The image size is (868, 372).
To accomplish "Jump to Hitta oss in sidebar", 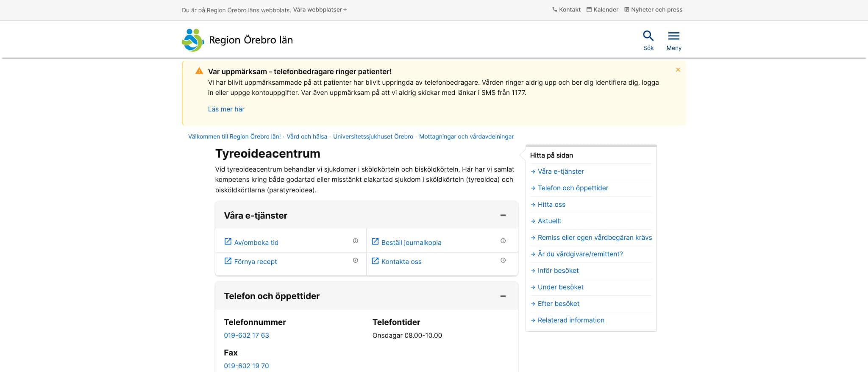I will 551,204.
